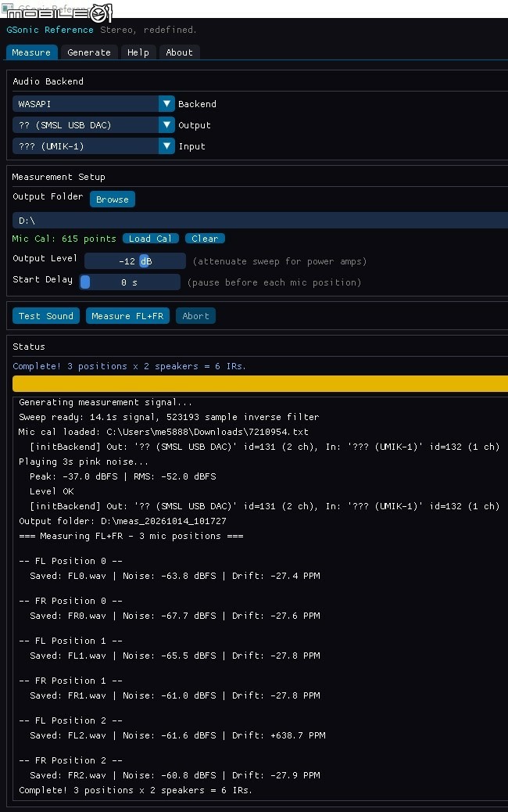Open the Generate tab
508x812 pixels.
click(x=89, y=52)
